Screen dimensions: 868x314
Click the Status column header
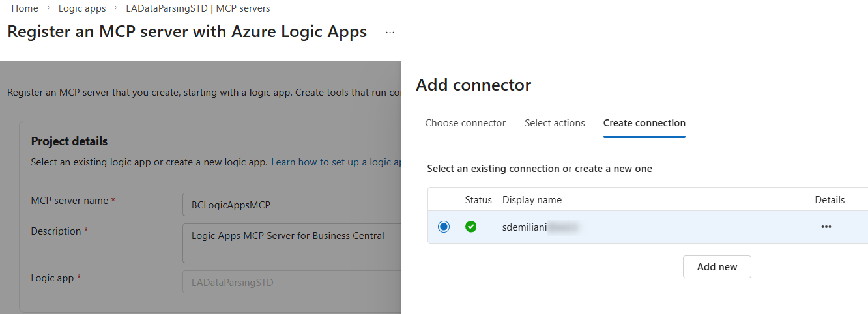(x=478, y=200)
